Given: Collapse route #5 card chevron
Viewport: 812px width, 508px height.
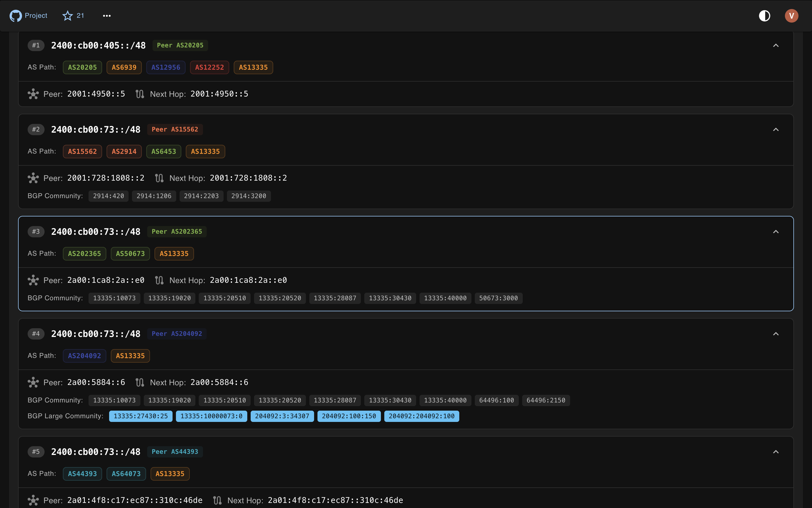Looking at the screenshot, I should click(776, 452).
